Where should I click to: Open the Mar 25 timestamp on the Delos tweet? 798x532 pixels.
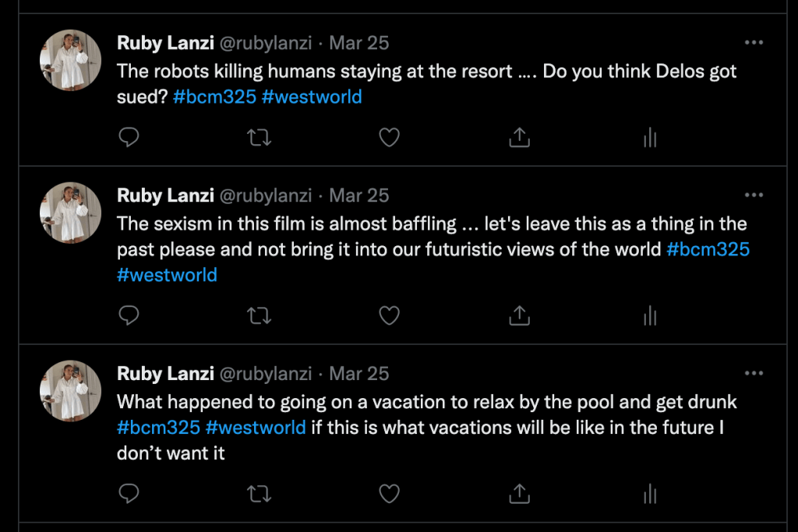359,43
